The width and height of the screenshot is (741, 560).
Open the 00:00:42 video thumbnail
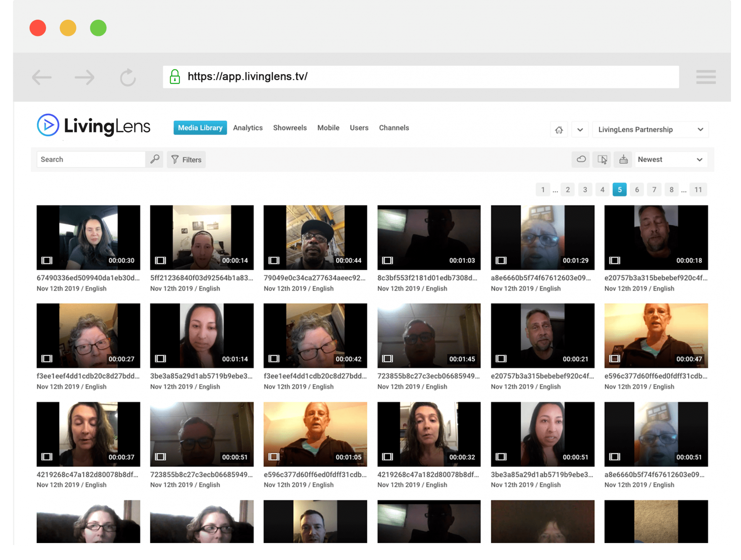coord(315,335)
